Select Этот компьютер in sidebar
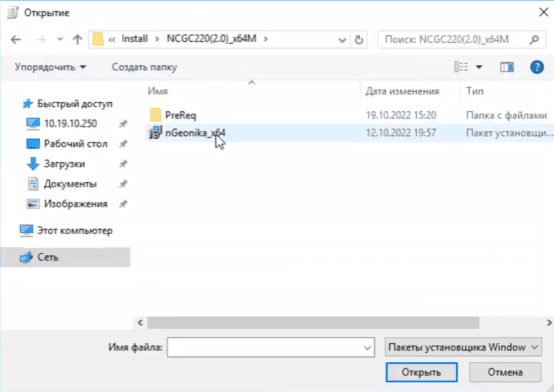The height and width of the screenshot is (392, 554). (x=66, y=230)
